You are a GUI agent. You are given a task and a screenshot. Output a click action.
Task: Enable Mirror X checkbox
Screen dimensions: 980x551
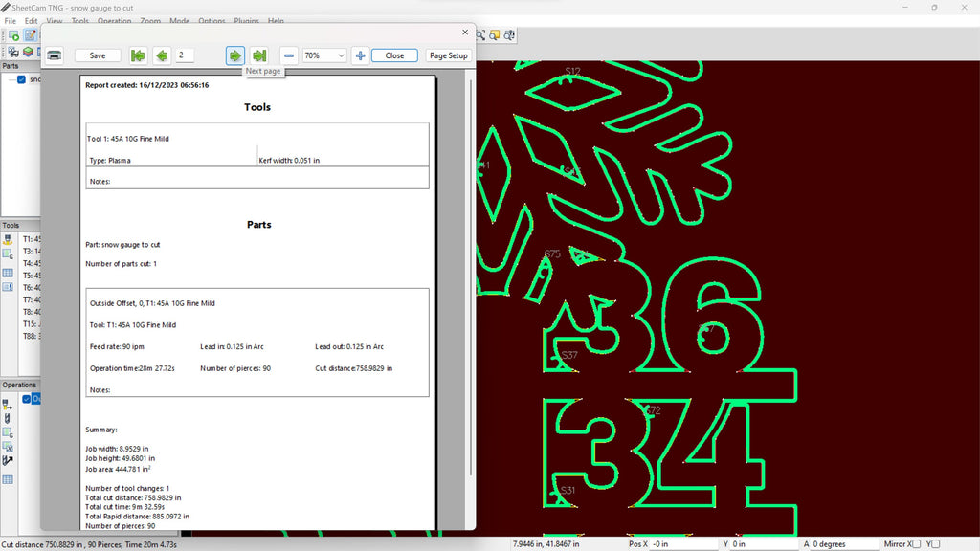(x=916, y=544)
